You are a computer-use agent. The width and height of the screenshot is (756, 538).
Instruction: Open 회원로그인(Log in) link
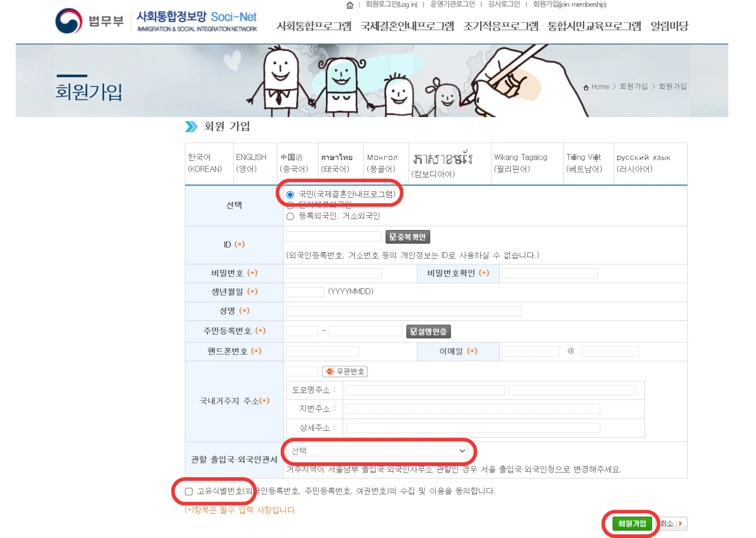coord(391,5)
